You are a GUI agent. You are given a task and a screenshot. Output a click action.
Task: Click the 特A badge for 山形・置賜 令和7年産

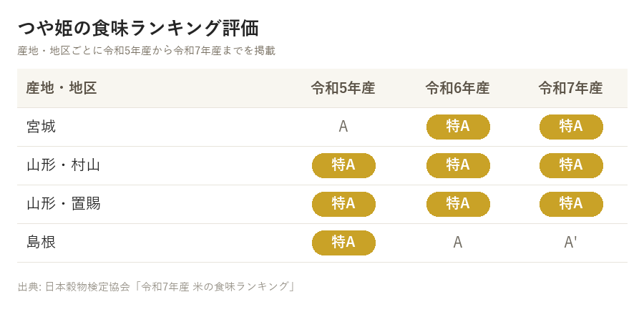pyautogui.click(x=571, y=204)
